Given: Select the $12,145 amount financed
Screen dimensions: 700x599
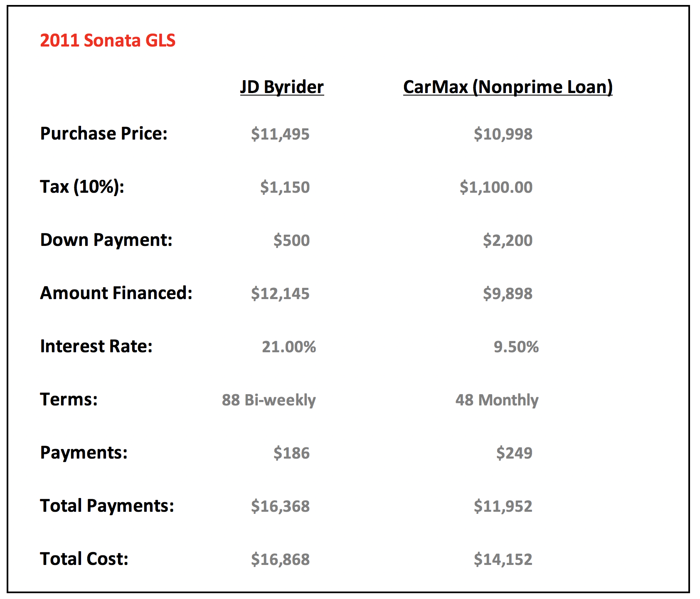Looking at the screenshot, I should click(x=280, y=294).
